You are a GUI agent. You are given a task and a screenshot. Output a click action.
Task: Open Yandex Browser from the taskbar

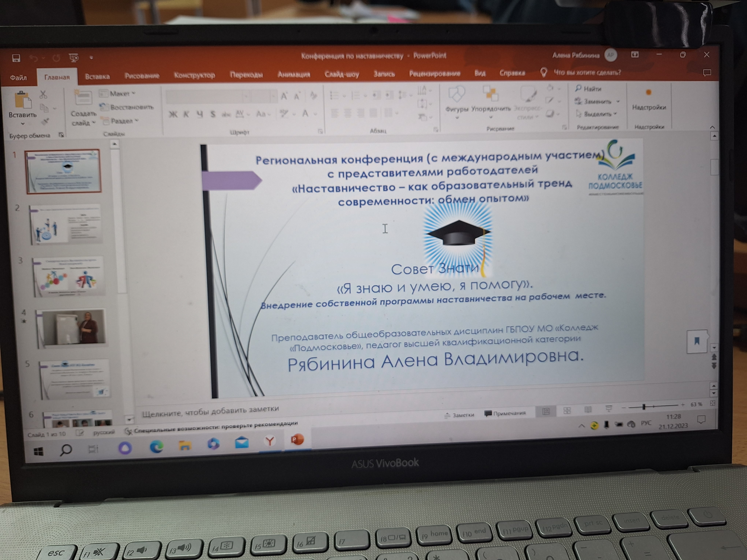[x=270, y=441]
